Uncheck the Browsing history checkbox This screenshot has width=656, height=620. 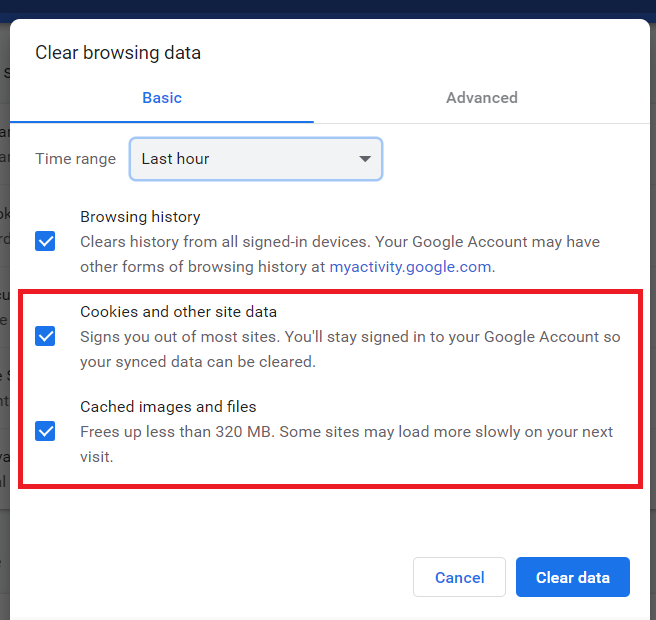(45, 241)
